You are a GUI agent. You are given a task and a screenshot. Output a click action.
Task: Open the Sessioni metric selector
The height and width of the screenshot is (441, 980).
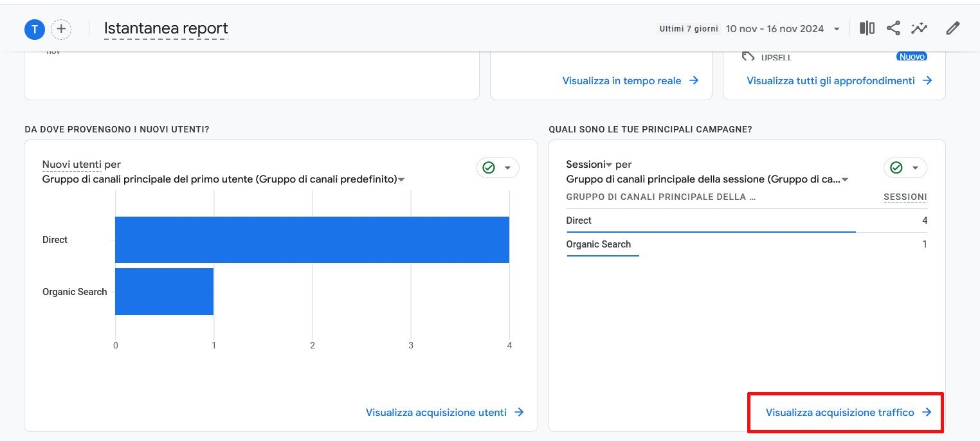[588, 165]
